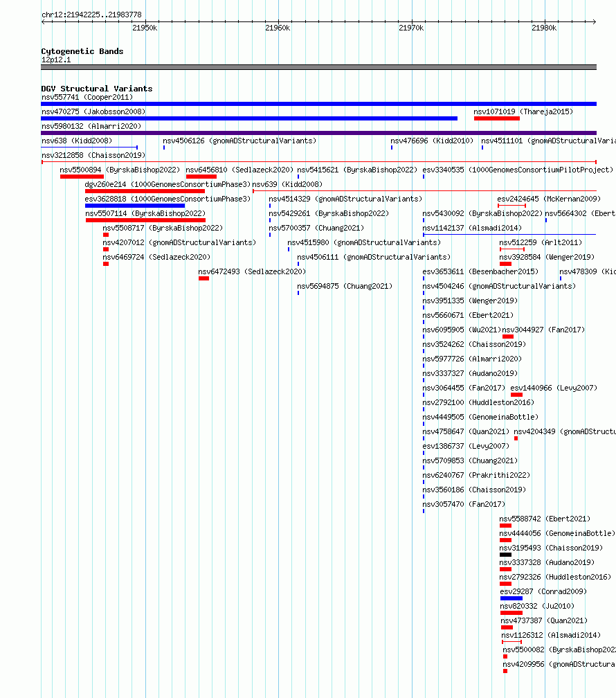Open the nsv5700357 (Chuang2021) label
The height and width of the screenshot is (698, 616).
[x=316, y=228]
